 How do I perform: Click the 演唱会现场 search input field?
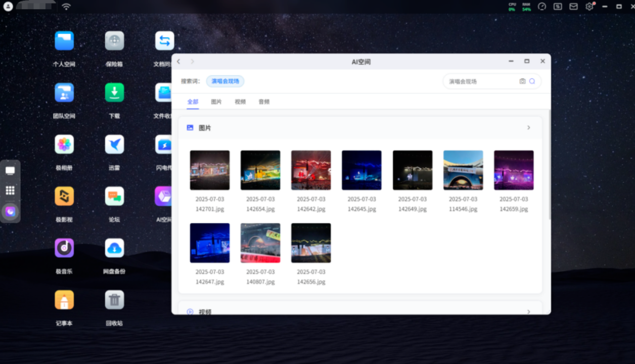coord(480,81)
